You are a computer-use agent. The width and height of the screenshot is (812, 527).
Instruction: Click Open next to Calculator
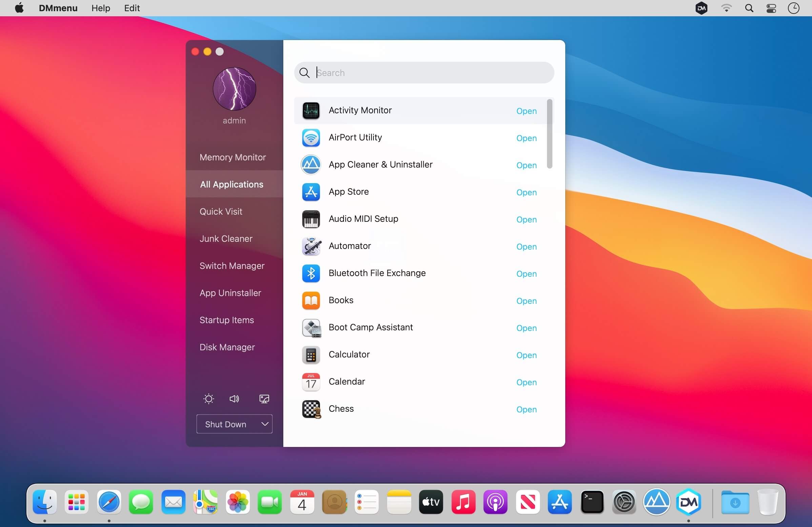point(526,355)
